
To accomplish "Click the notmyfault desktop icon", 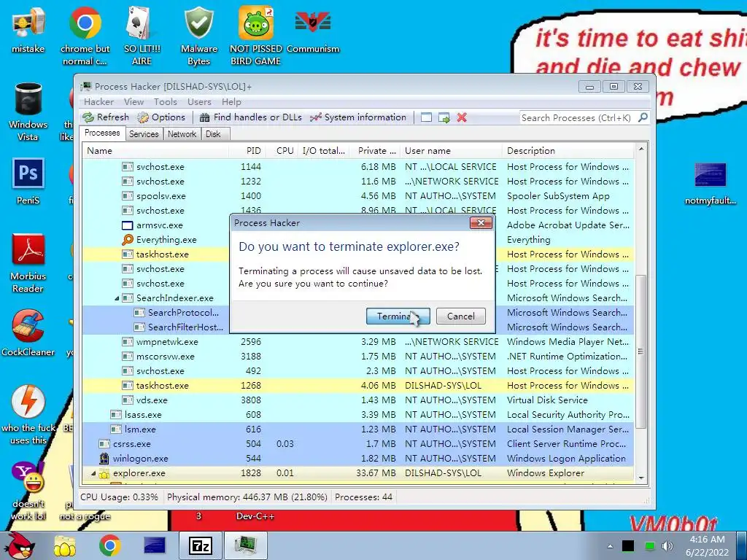I will [711, 183].
